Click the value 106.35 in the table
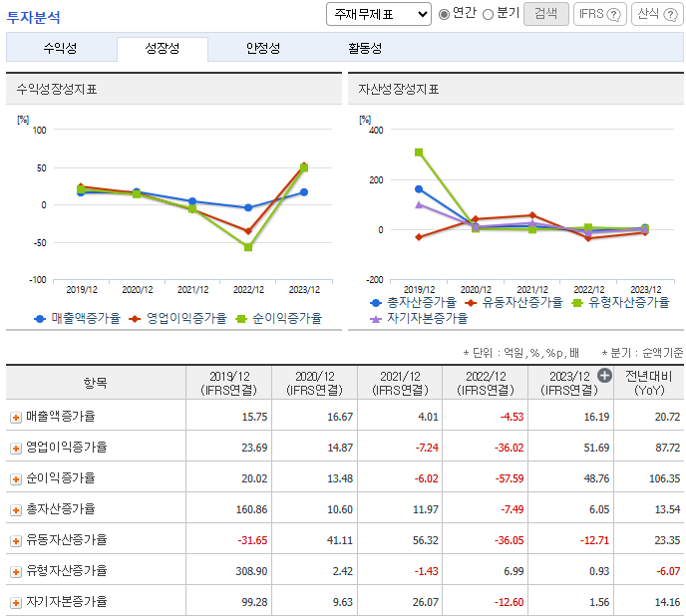 (x=664, y=478)
